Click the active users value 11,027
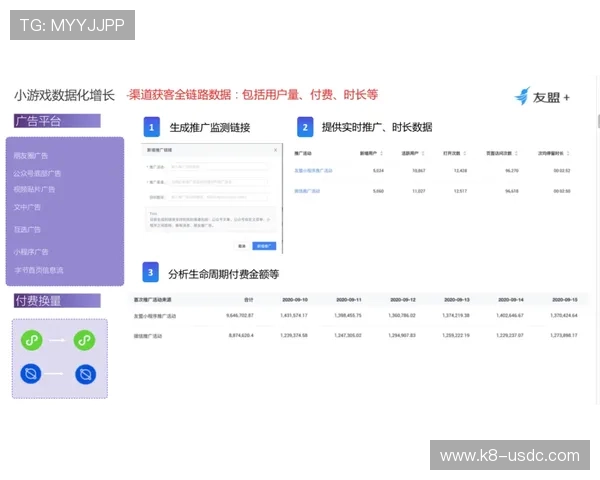Image resolution: width=600 pixels, height=480 pixels. [x=419, y=191]
